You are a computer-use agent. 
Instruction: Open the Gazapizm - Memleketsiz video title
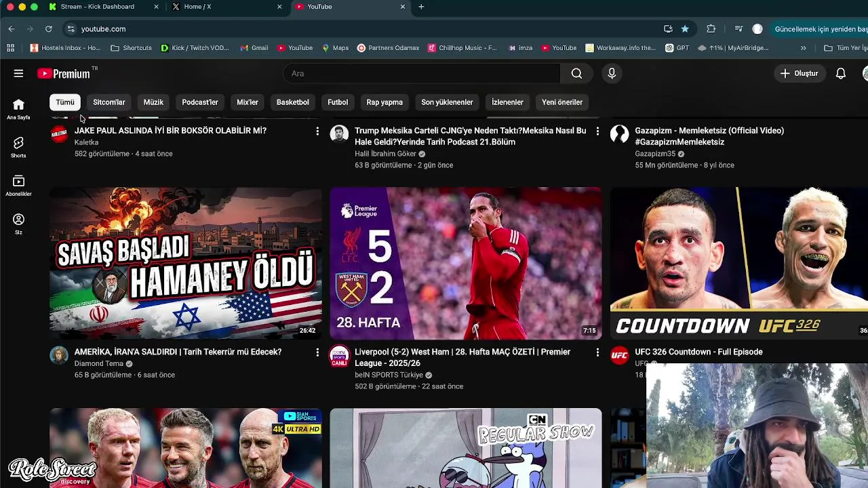(x=709, y=136)
